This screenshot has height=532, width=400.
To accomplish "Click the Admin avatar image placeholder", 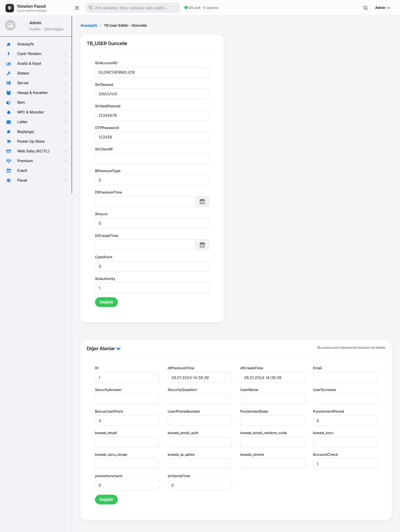I will (x=10, y=25).
